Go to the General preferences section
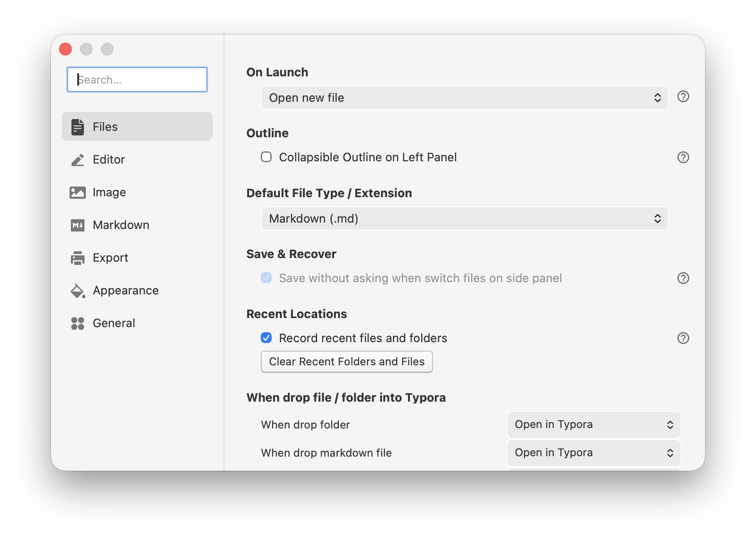Screen dimensions: 756x538 click(114, 323)
